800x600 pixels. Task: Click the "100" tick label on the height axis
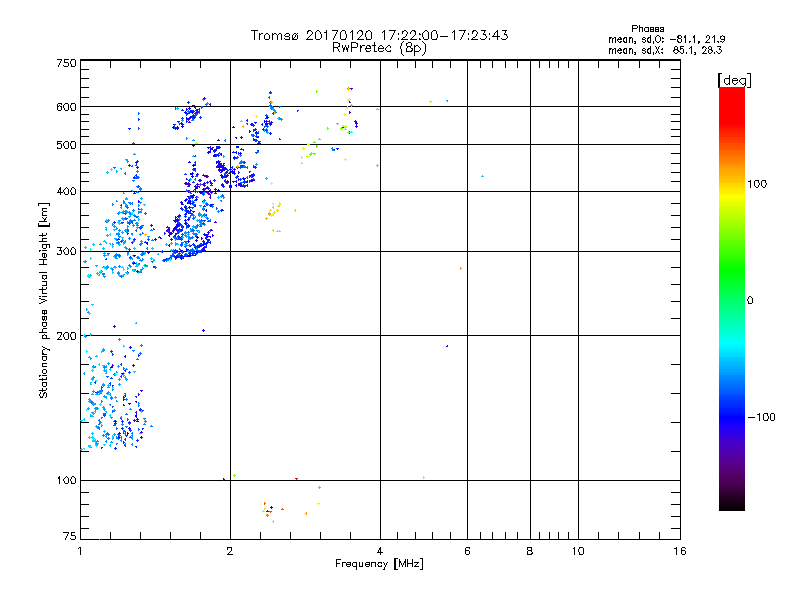[x=66, y=480]
